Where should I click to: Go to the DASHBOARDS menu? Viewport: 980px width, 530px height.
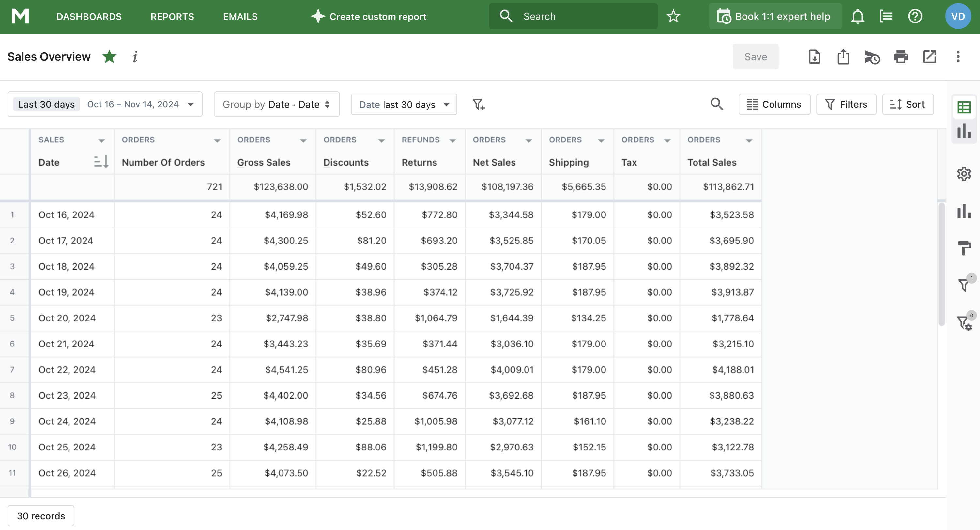pyautogui.click(x=89, y=17)
